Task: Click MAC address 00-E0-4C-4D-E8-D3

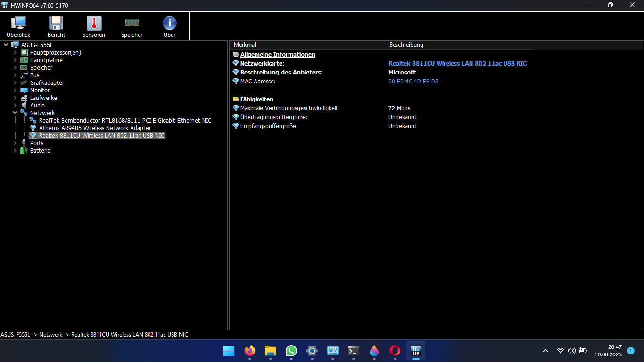Action: 413,82
